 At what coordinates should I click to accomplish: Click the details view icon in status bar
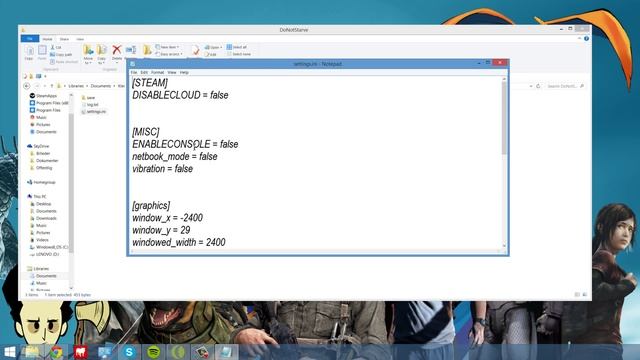577,294
